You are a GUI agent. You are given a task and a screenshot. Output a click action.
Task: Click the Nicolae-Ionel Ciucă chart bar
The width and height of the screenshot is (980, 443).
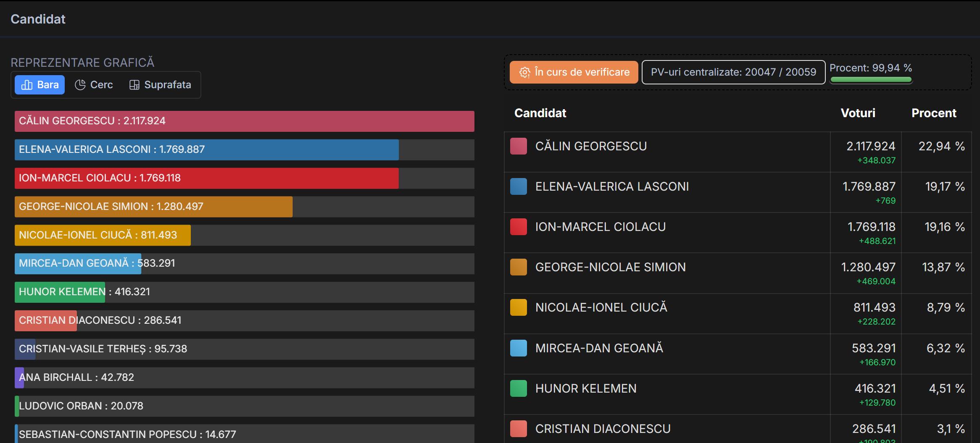pos(103,235)
